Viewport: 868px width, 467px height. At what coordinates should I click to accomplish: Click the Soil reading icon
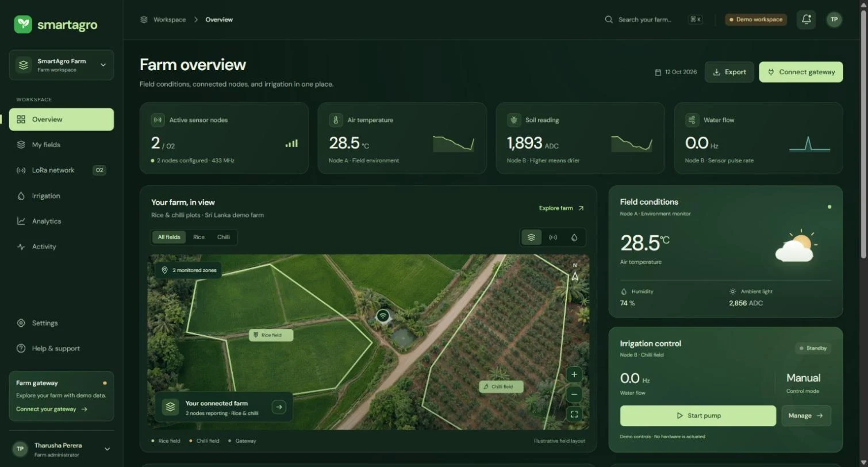[514, 120]
